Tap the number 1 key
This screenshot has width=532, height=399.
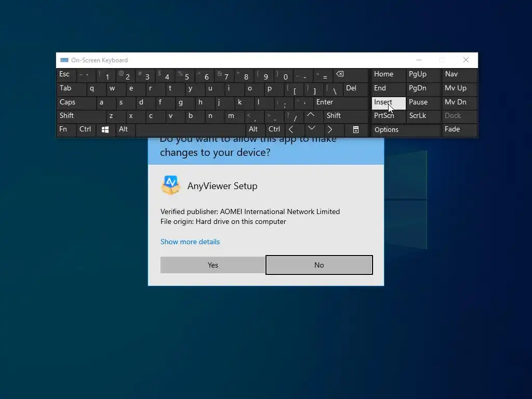pos(105,75)
